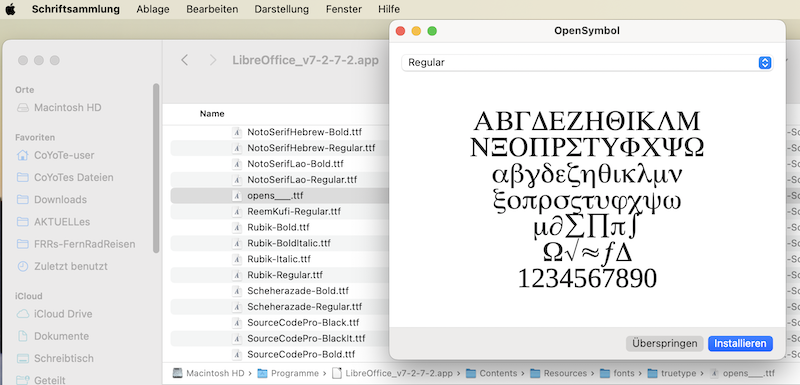Click folder icon beside CoYoTes Dateien

pos(22,177)
